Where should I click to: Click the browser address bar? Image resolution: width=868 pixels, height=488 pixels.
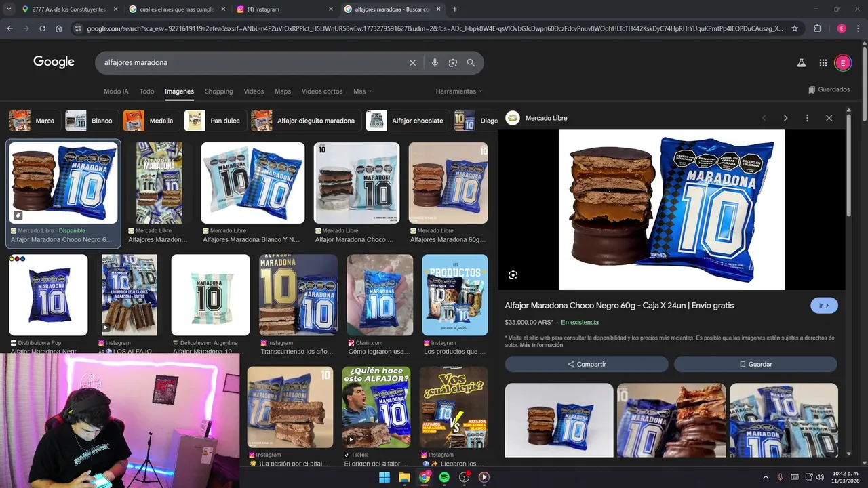click(x=434, y=28)
